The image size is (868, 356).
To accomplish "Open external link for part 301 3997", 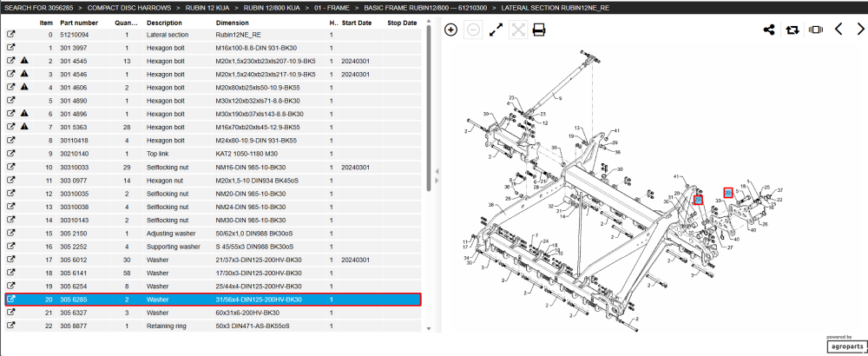I will pyautogui.click(x=10, y=48).
